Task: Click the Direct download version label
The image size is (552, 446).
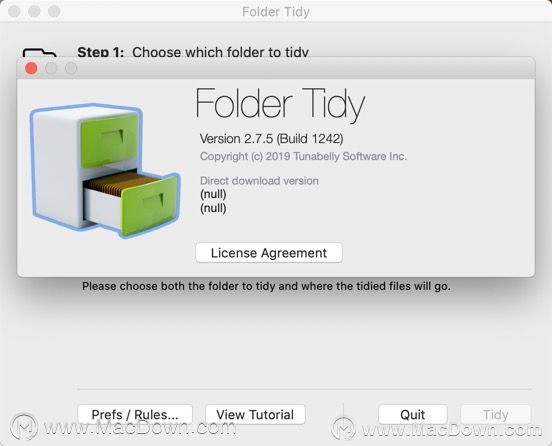Action: click(x=259, y=181)
